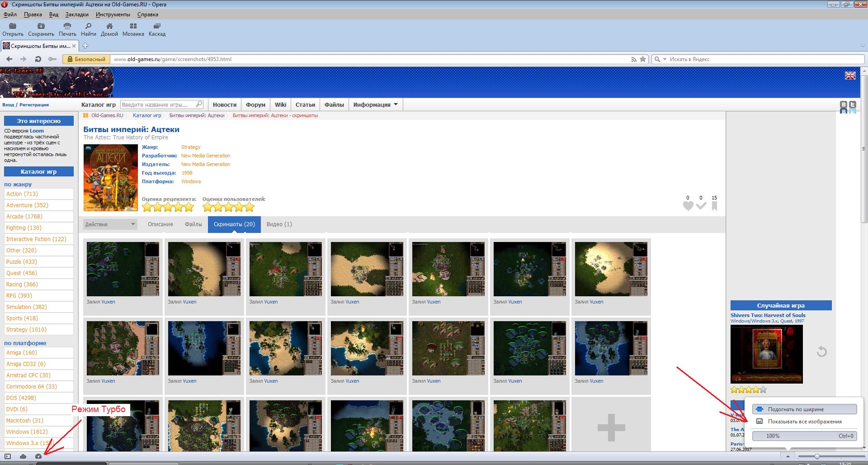Open Opera Turbo mode icon in status bar

click(x=38, y=456)
